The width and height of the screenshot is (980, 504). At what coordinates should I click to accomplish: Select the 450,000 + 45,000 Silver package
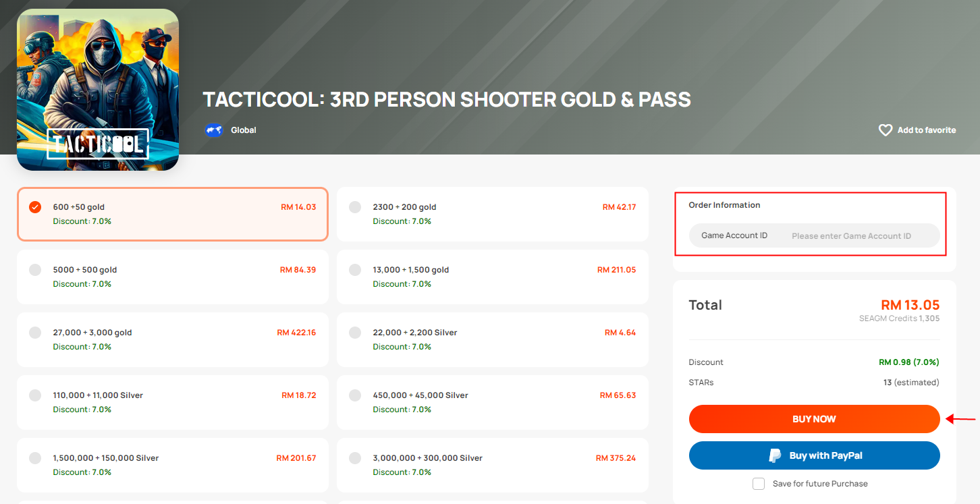point(493,402)
